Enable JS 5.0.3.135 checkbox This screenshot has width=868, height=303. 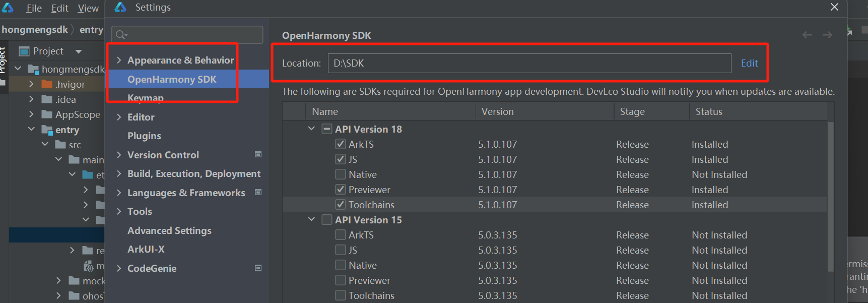[341, 250]
